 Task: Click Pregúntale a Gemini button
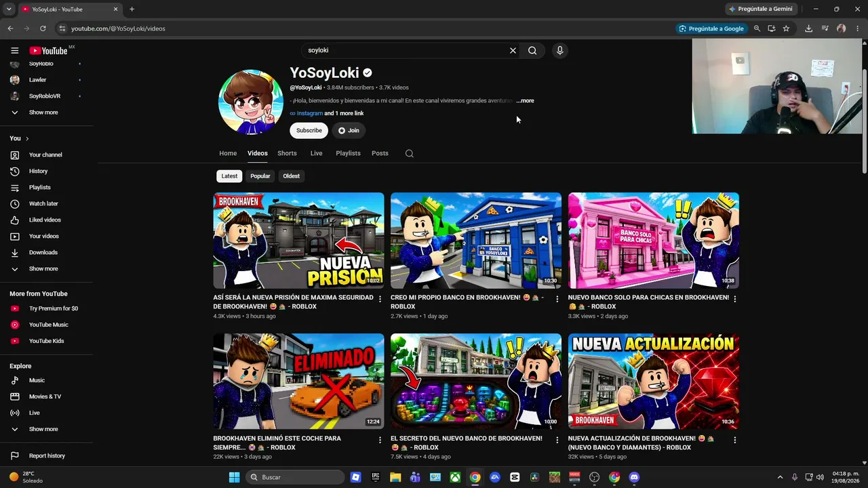tap(760, 9)
